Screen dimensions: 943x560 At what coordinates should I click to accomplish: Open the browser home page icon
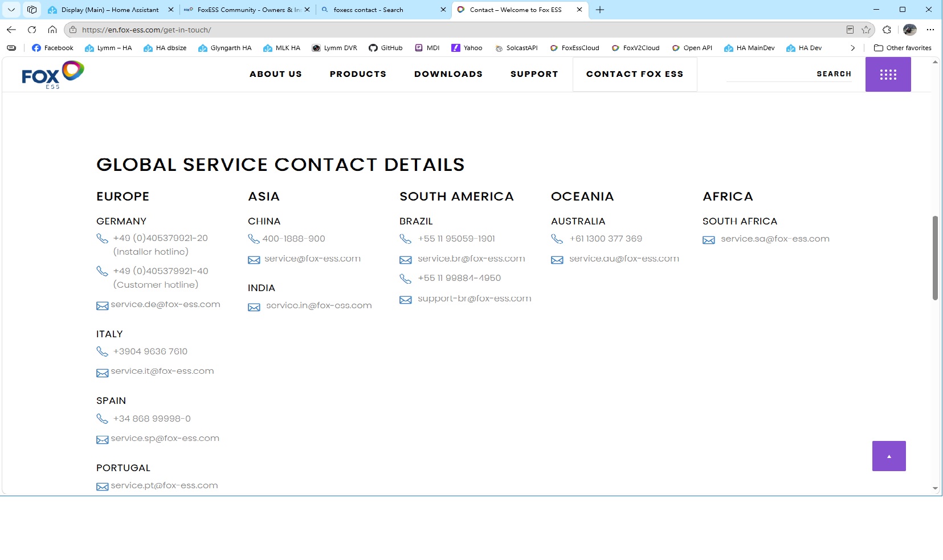pos(52,30)
